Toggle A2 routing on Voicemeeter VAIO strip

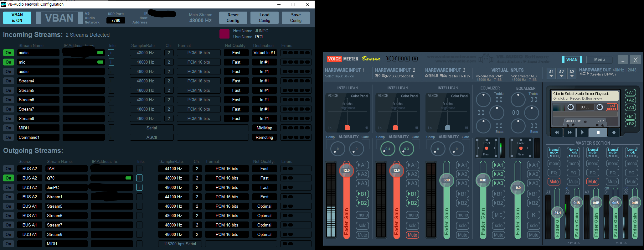pos(499,174)
